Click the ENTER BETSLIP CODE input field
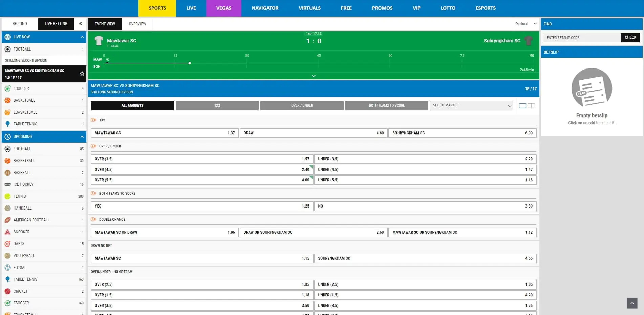 click(582, 37)
